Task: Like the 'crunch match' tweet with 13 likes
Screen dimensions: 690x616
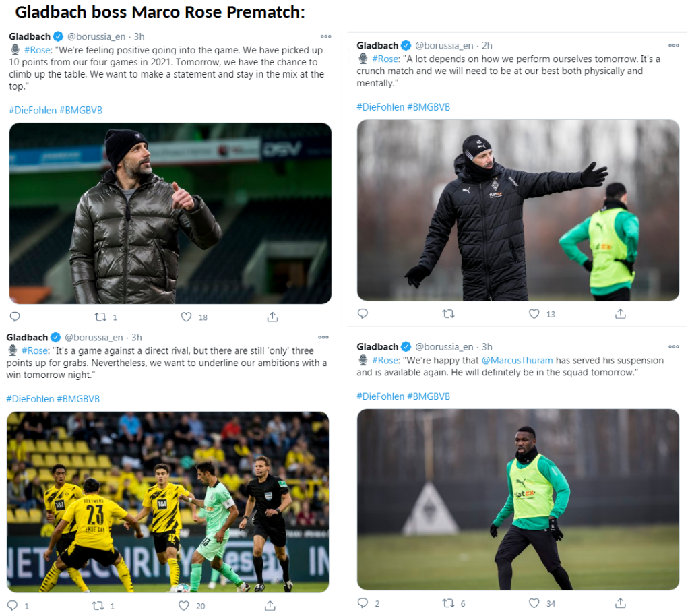Action: 534,313
